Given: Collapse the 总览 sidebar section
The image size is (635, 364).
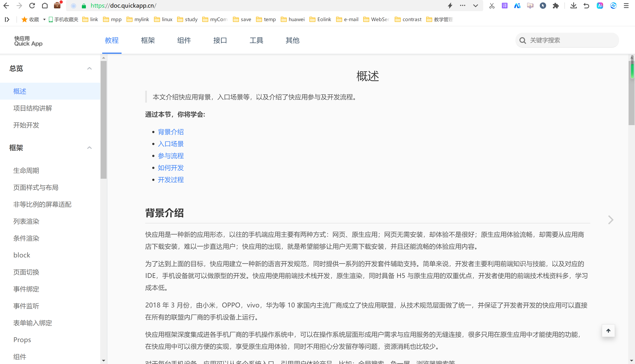Looking at the screenshot, I should 89,68.
